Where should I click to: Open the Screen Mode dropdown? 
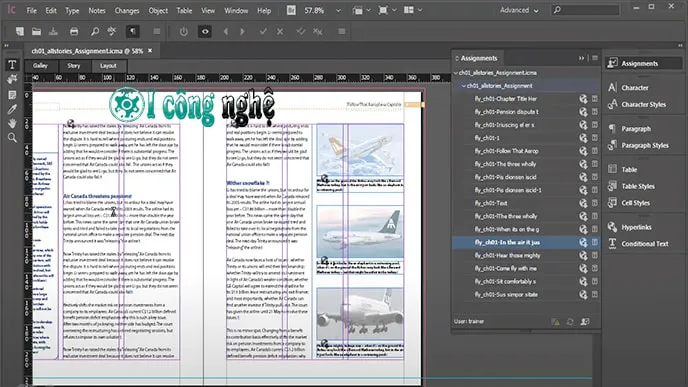(387, 10)
